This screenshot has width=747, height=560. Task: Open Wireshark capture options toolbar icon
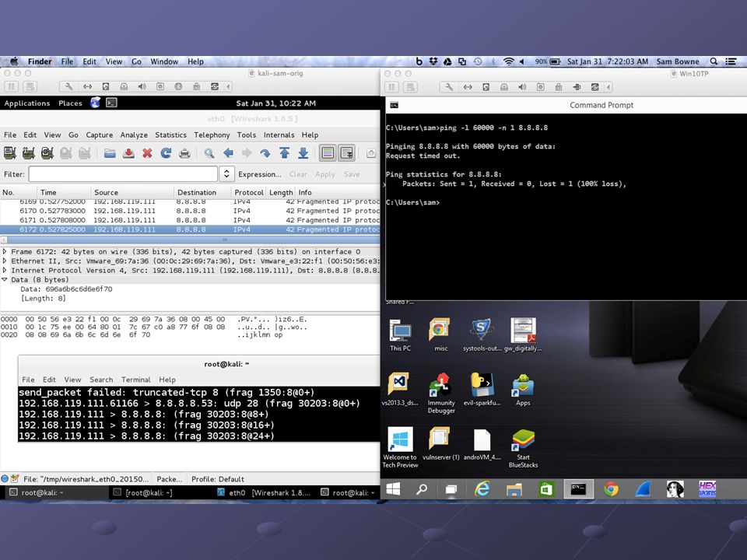[x=29, y=153]
